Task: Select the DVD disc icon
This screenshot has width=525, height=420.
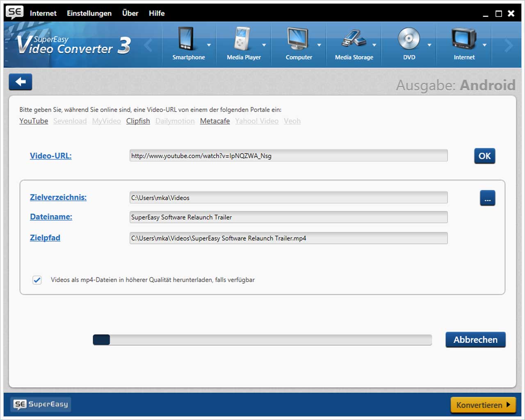Action: (x=409, y=39)
